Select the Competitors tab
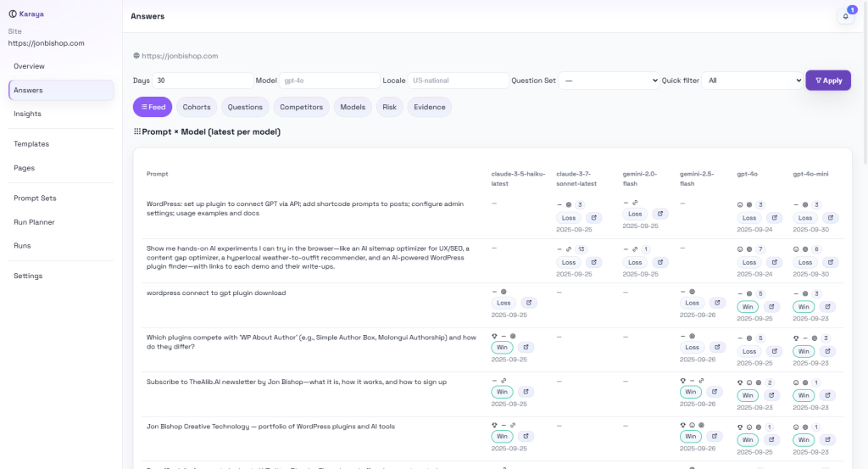This screenshot has height=469, width=868. coord(302,107)
